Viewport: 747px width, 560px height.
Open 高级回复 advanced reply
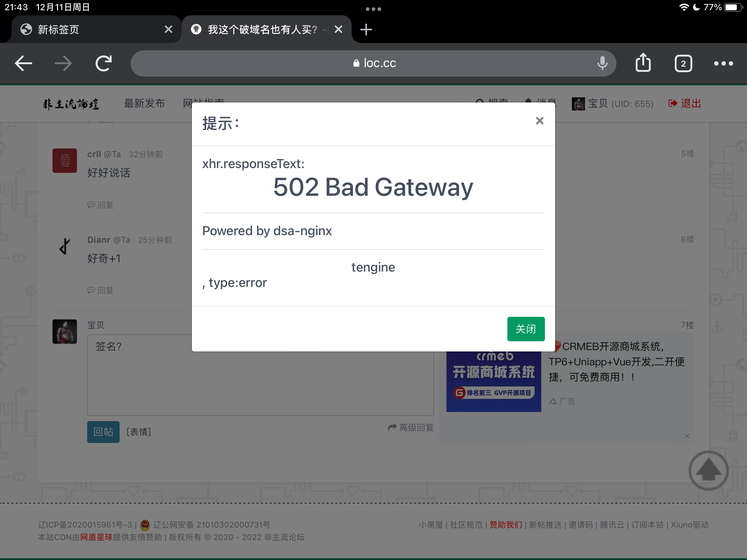click(x=411, y=428)
